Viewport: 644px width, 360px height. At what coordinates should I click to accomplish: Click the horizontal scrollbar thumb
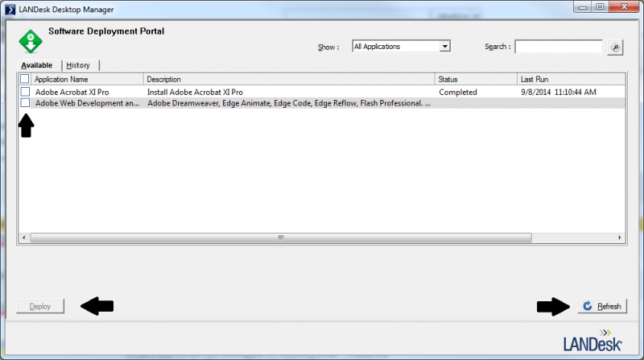coord(281,238)
